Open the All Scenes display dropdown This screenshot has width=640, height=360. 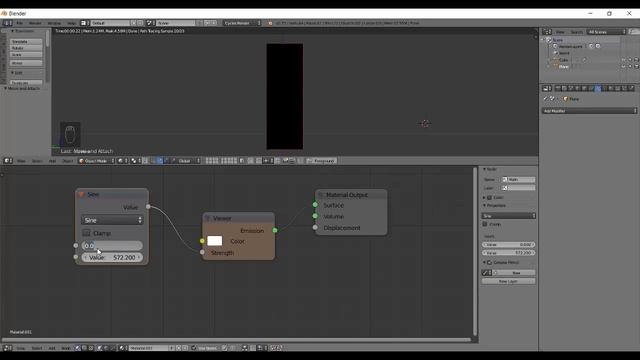click(x=607, y=32)
